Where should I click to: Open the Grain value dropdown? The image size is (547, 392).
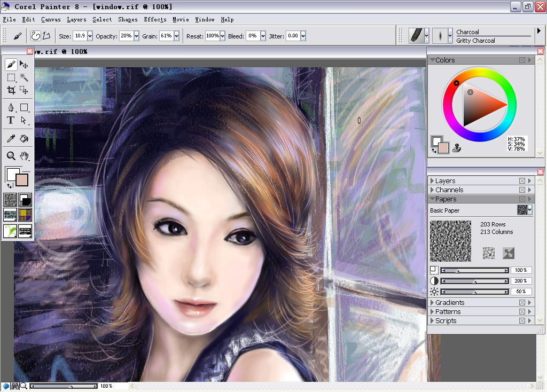pyautogui.click(x=176, y=36)
